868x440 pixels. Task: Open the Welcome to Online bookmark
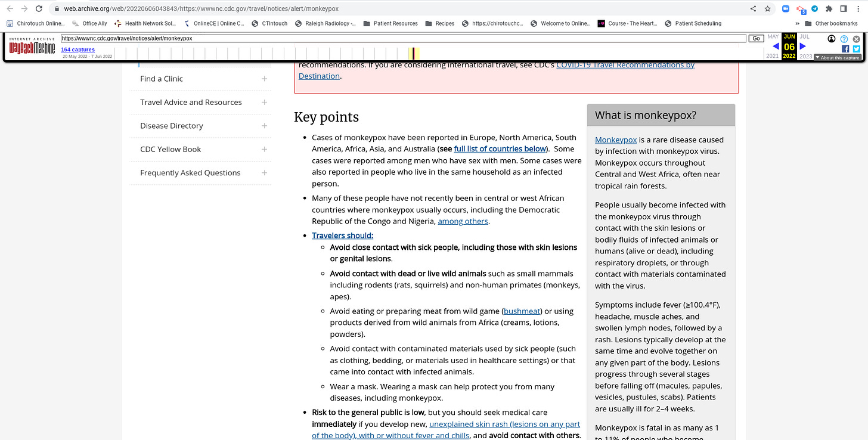click(x=560, y=23)
